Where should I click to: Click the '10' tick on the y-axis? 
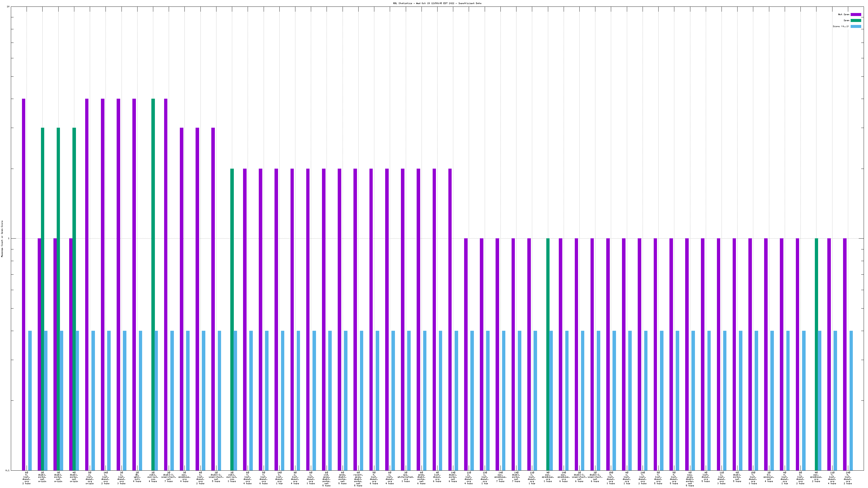coord(8,7)
